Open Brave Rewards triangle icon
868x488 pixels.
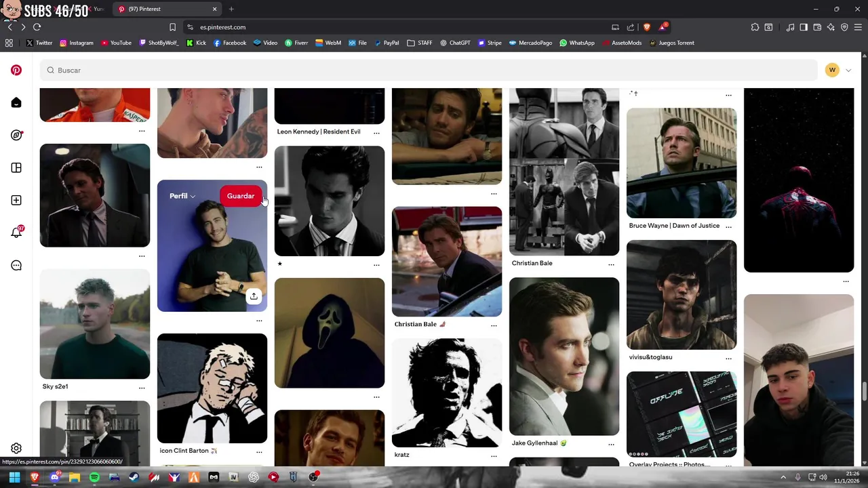663,27
